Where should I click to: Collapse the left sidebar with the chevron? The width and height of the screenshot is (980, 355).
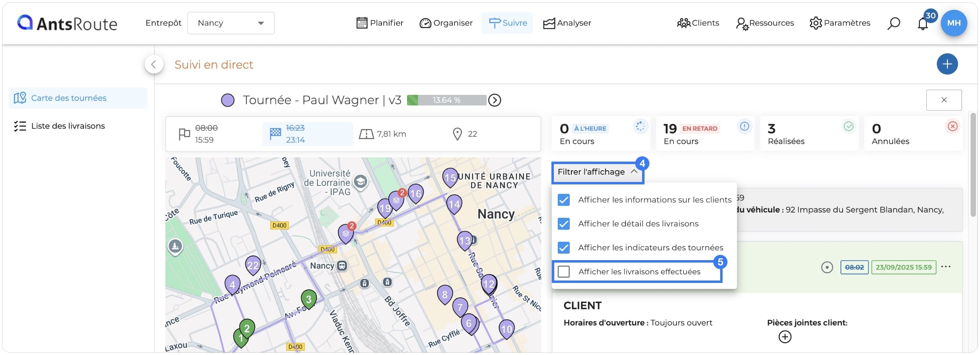pyautogui.click(x=154, y=64)
